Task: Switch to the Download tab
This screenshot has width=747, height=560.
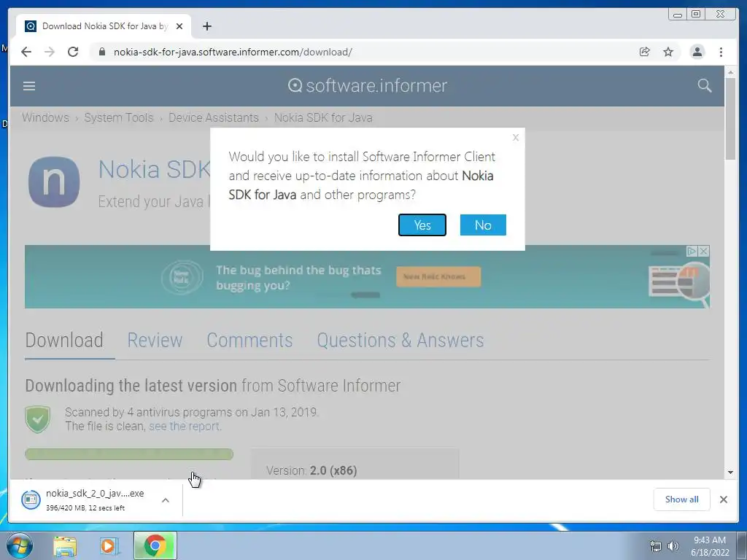Action: coord(64,341)
